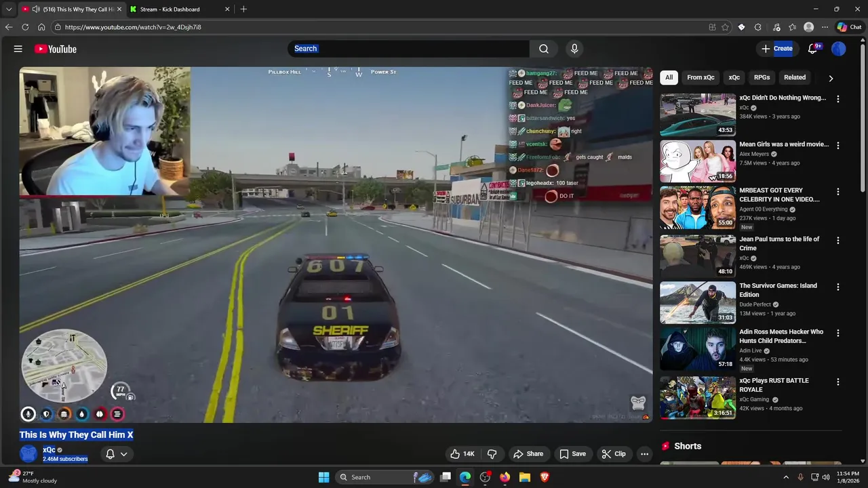Clip this video
Viewport: 868px width, 488px height.
coord(614,454)
